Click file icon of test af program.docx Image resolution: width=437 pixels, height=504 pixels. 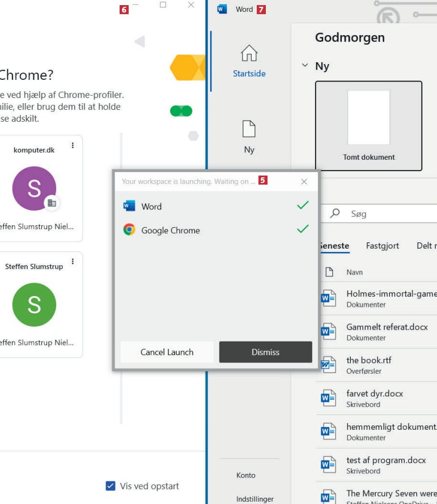[x=328, y=464]
